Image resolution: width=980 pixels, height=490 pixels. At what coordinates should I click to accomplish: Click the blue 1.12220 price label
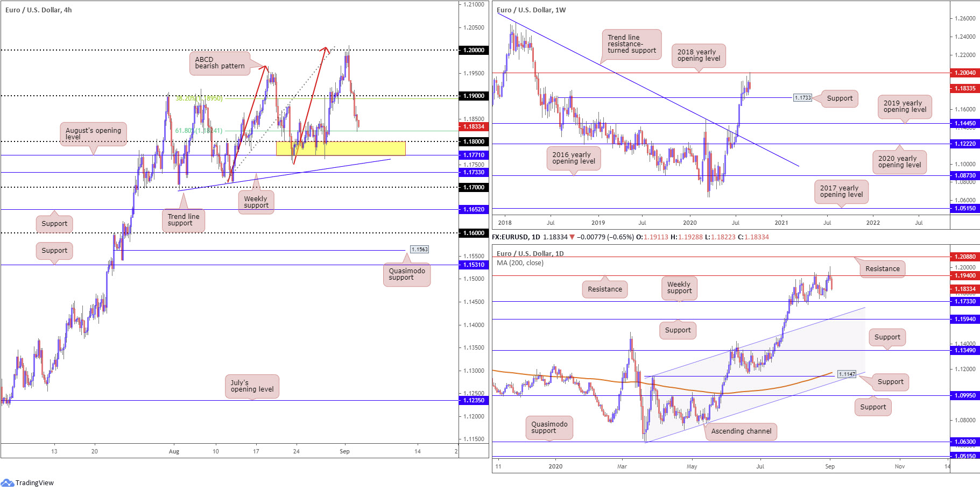pos(965,144)
